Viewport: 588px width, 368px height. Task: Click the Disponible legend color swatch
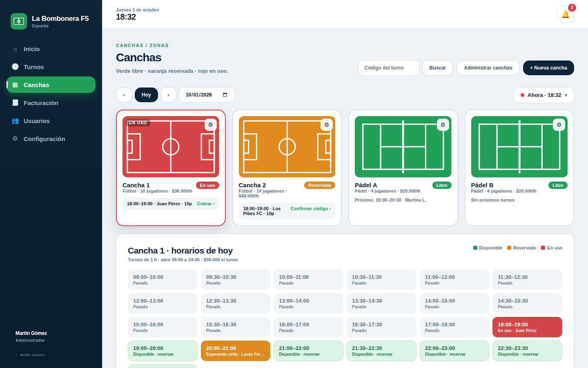click(x=475, y=248)
